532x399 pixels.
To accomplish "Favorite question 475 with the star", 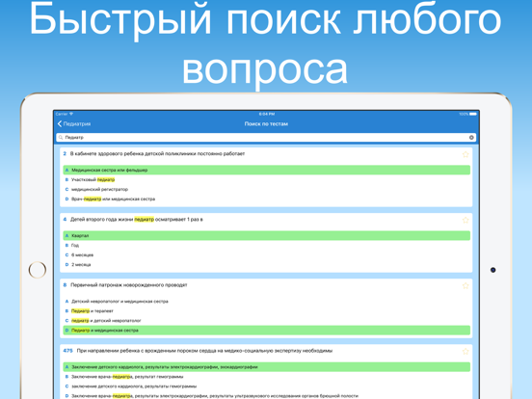I will 465,352.
